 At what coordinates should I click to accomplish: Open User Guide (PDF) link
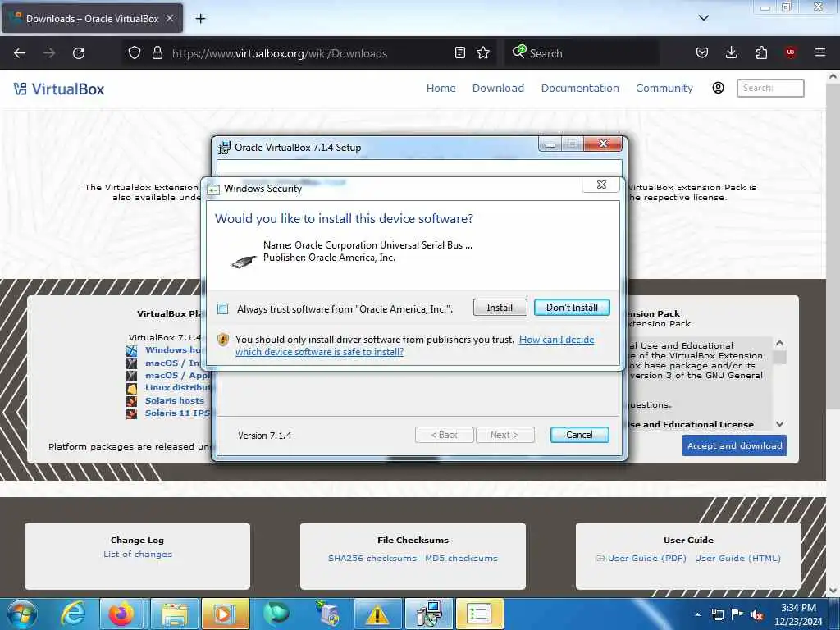pos(646,558)
